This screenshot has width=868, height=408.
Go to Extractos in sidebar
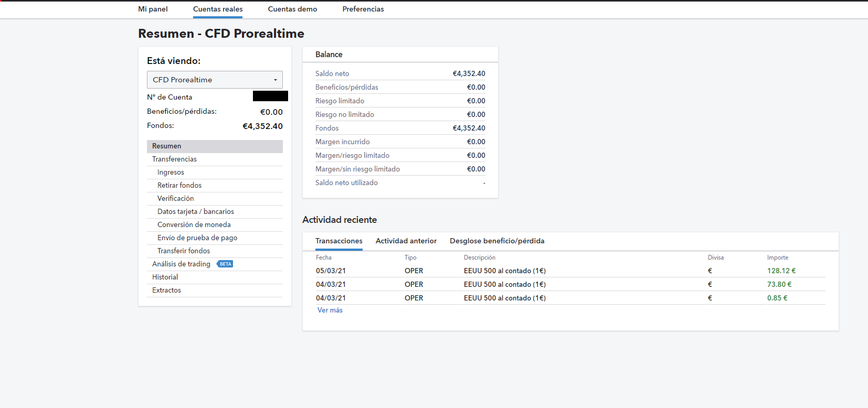point(166,290)
